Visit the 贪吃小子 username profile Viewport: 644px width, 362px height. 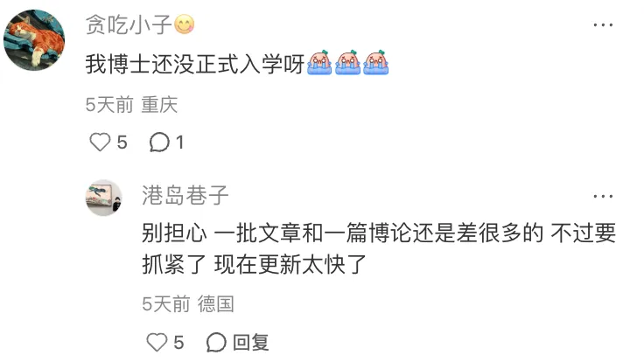click(x=129, y=24)
